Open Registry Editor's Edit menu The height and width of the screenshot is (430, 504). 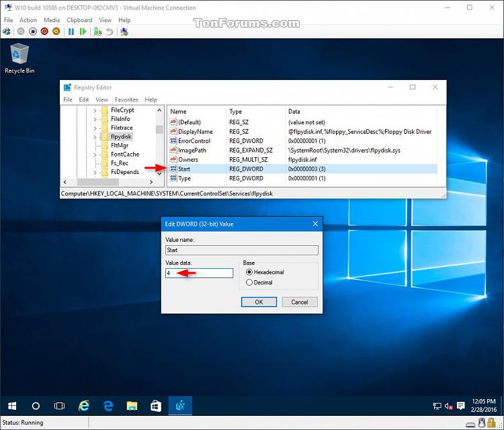84,99
